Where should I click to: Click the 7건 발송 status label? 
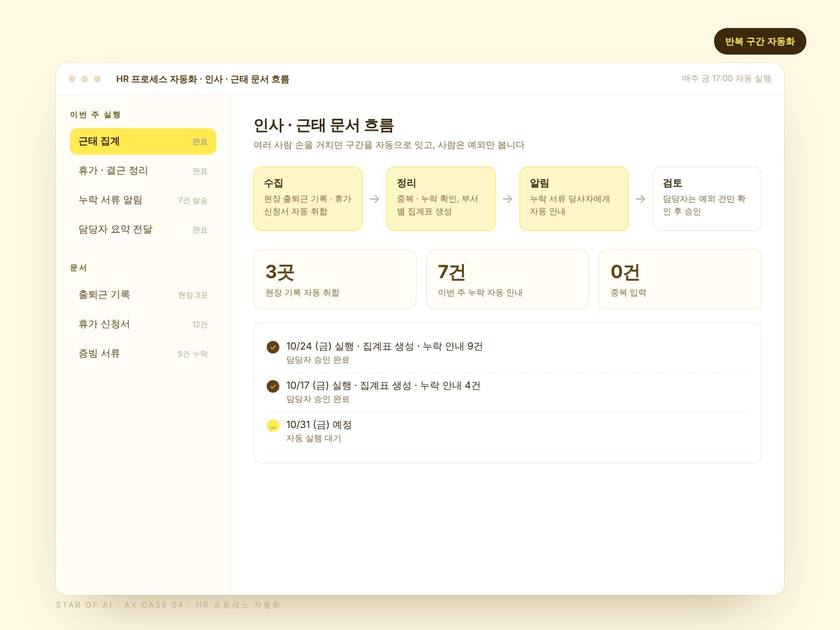pos(193,201)
